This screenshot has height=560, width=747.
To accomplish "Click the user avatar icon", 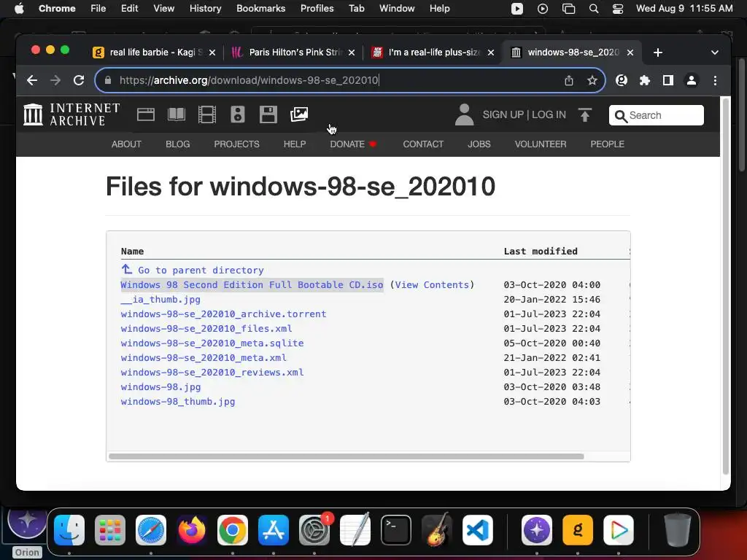I will 464,114.
